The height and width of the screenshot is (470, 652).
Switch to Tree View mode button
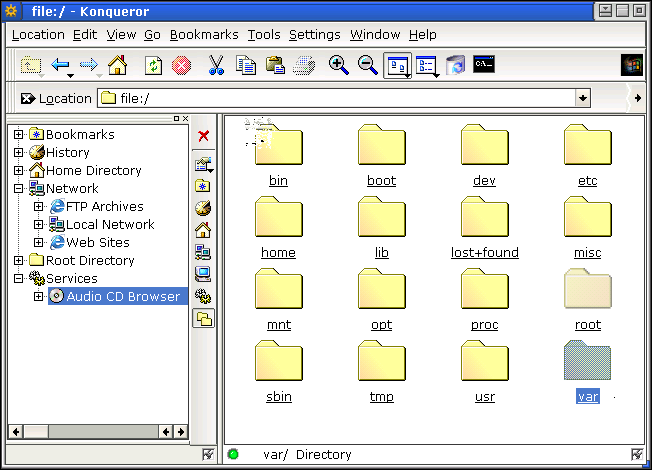click(427, 66)
